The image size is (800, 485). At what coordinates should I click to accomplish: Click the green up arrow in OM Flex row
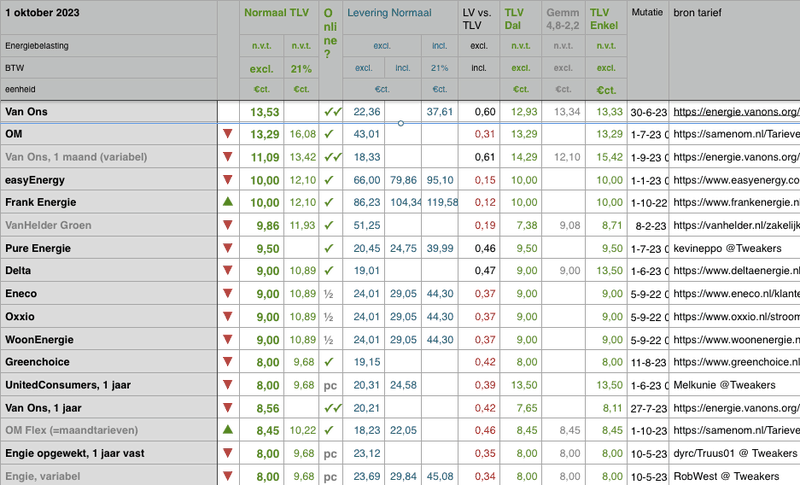[x=228, y=429]
